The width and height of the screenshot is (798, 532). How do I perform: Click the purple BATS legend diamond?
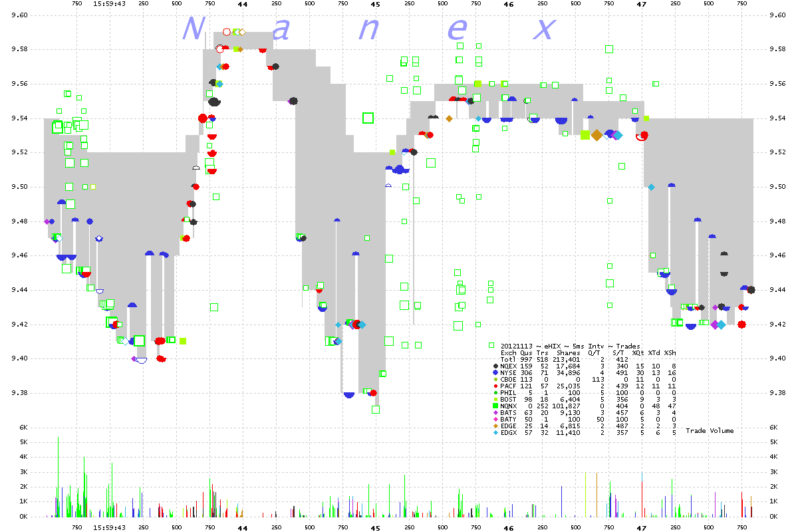pos(496,413)
